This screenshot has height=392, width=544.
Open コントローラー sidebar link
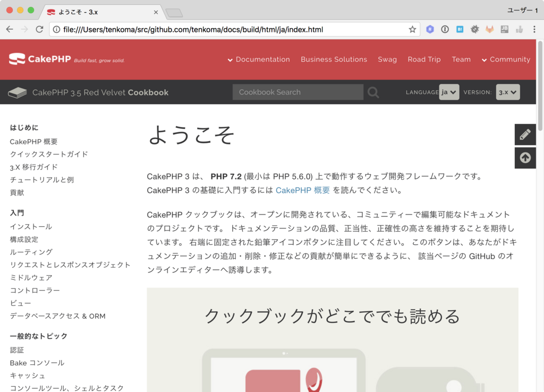click(35, 290)
